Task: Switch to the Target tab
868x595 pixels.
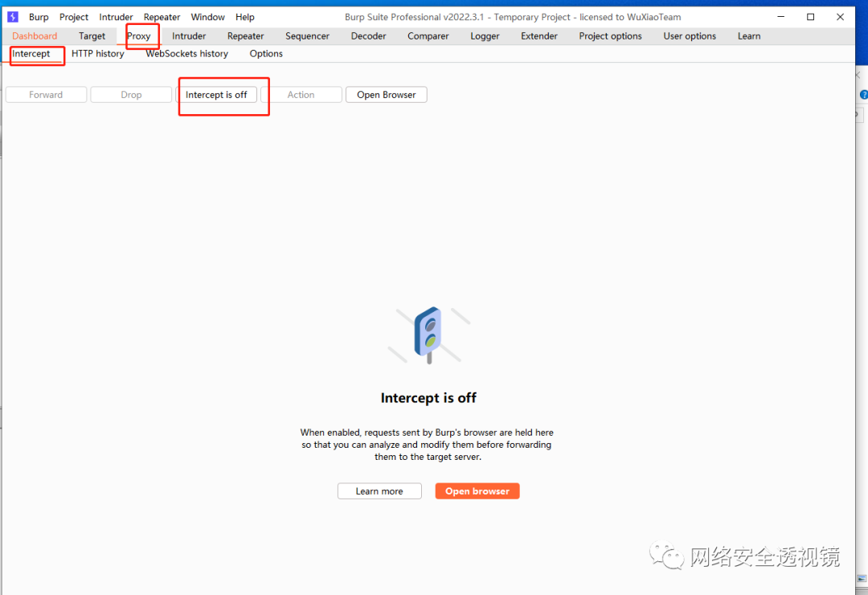Action: click(92, 36)
